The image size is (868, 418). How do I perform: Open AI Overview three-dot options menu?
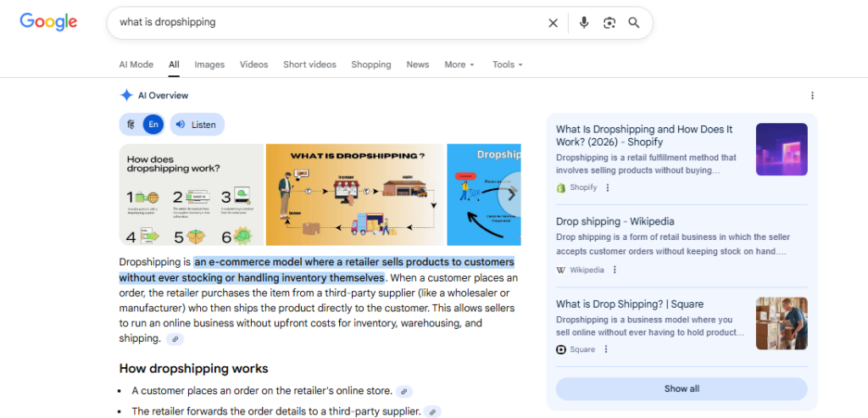pyautogui.click(x=812, y=96)
